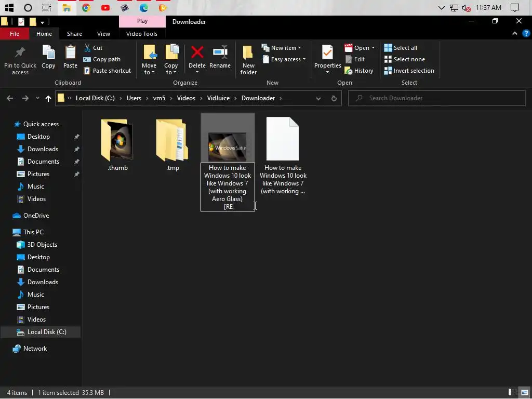This screenshot has width=532, height=399.
Task: Open recent locations dropdown arrow
Action: tap(37, 98)
